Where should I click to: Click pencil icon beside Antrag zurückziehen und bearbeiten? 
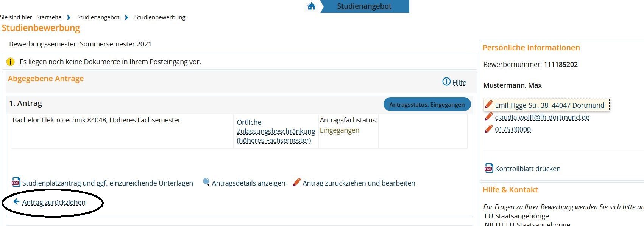pos(297,183)
